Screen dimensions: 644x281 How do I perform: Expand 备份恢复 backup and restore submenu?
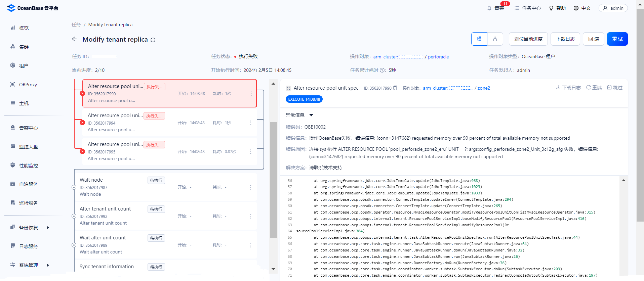tap(30, 228)
